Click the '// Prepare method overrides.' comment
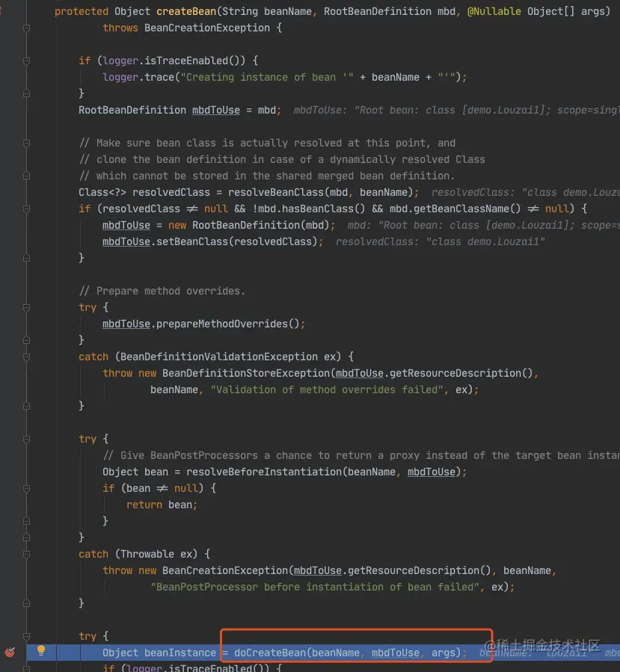 [162, 291]
